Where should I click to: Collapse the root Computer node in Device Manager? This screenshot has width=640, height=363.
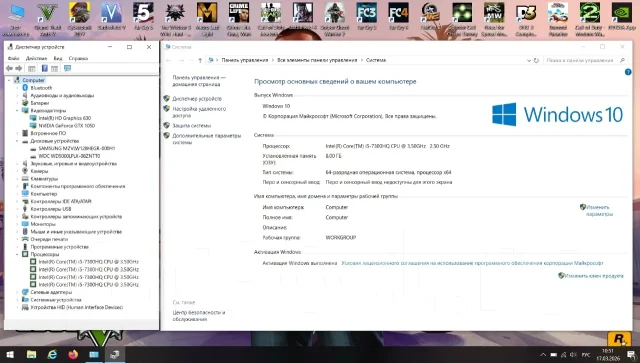point(9,80)
